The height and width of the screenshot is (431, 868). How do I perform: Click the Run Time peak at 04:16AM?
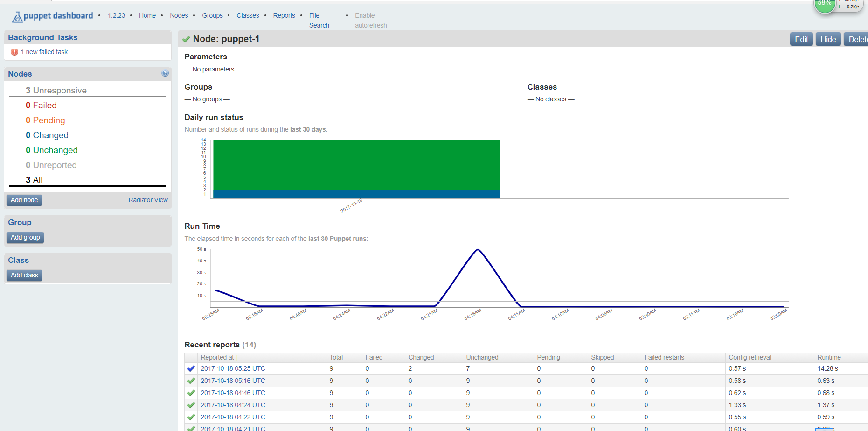[x=478, y=250]
